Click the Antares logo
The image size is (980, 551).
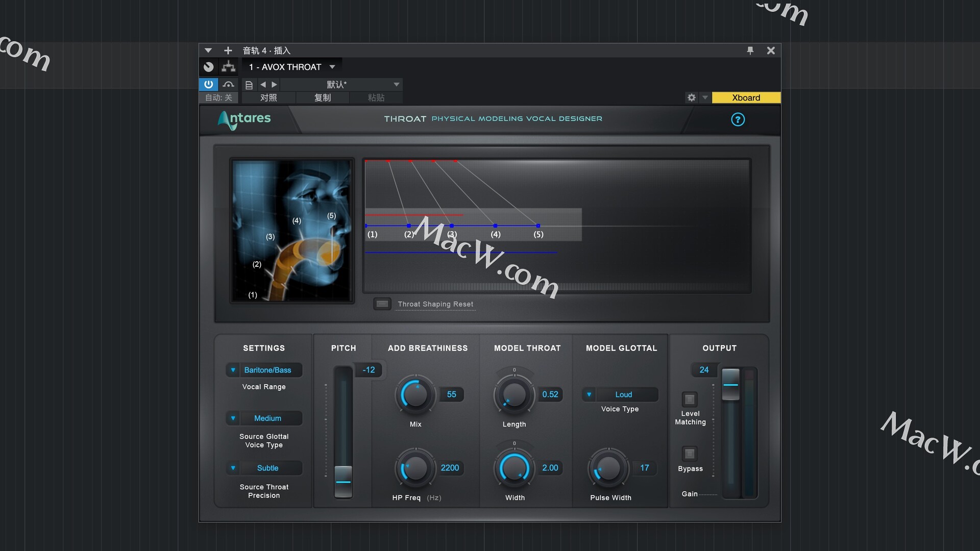point(244,120)
